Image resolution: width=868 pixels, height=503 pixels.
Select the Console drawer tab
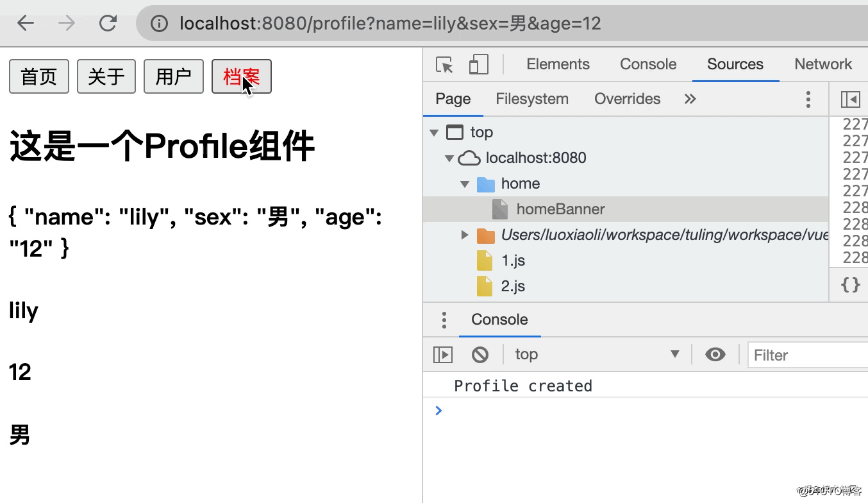(x=499, y=320)
